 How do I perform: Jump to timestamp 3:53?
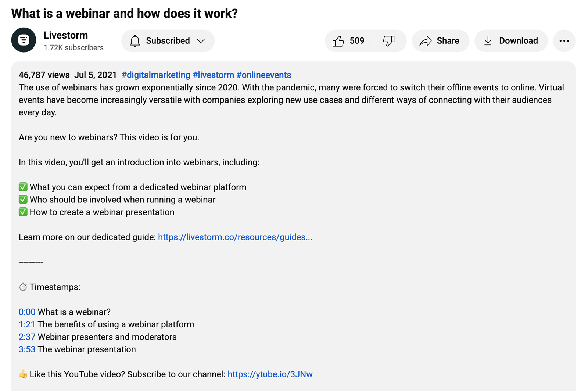point(27,349)
